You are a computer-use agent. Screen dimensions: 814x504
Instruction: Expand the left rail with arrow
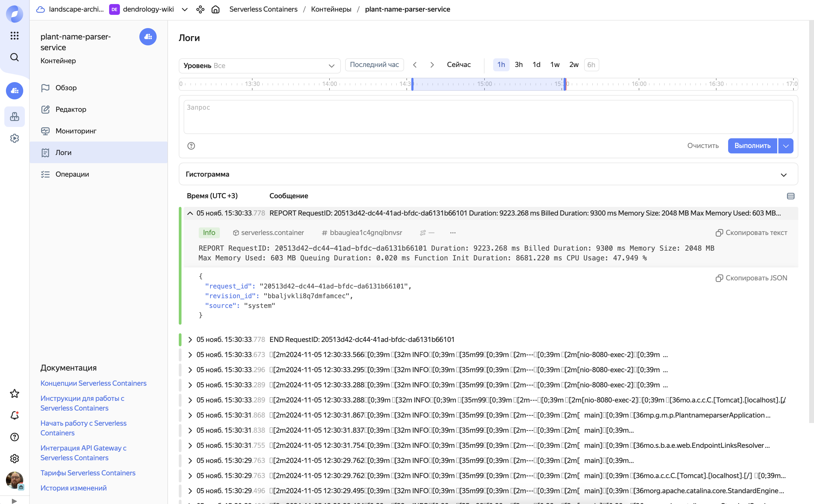14,501
